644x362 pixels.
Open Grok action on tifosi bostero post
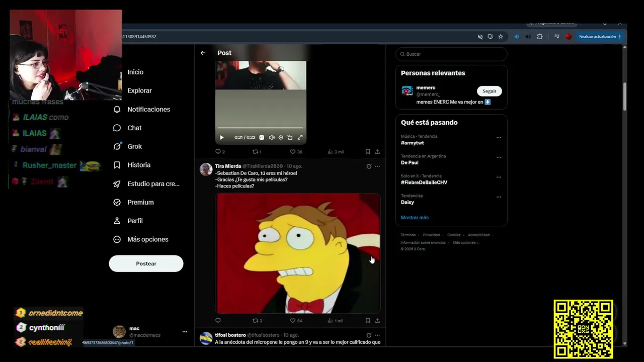[x=369, y=335]
